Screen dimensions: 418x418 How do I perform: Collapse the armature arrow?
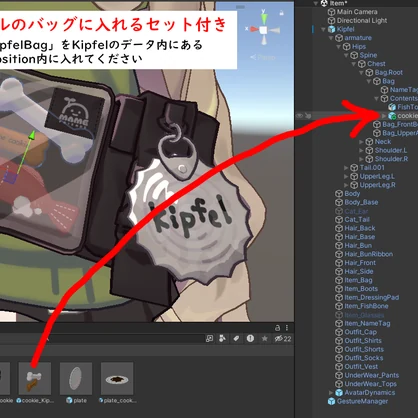pyautogui.click(x=331, y=38)
